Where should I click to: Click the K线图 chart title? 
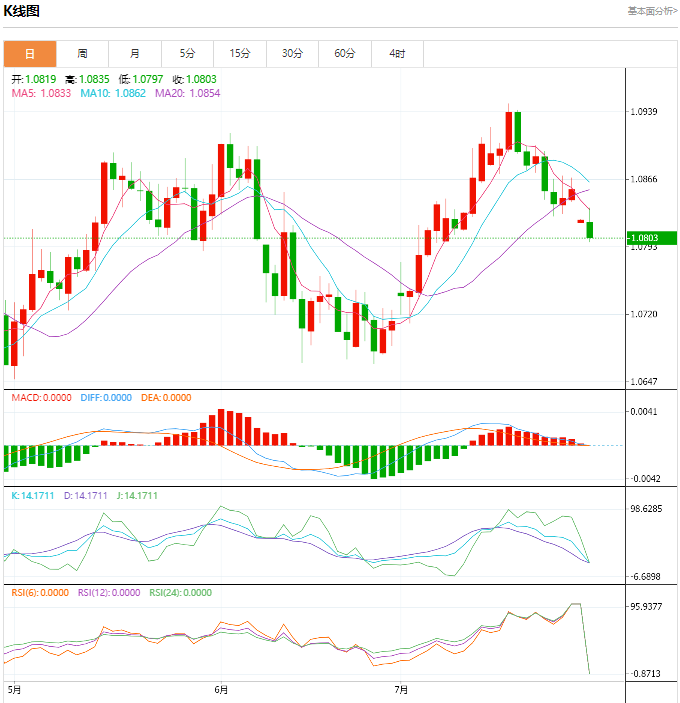24,12
